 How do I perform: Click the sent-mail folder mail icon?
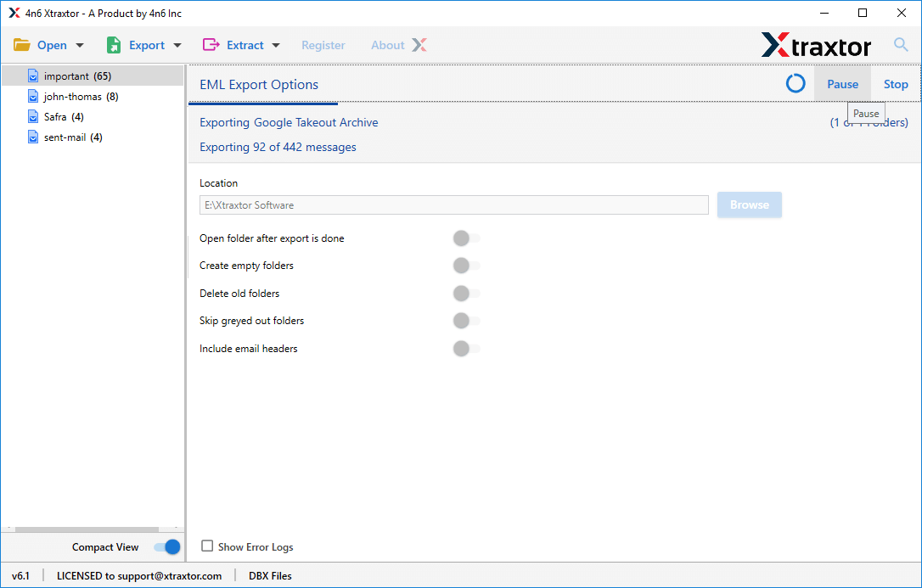[33, 137]
